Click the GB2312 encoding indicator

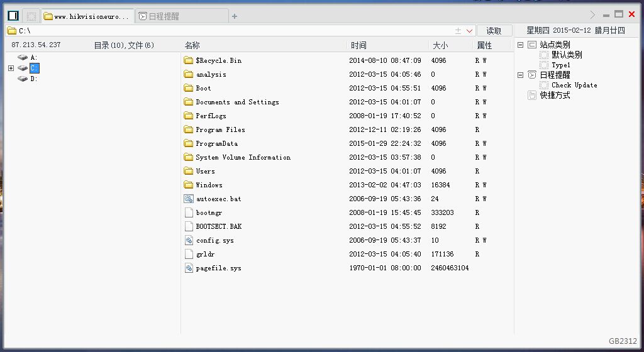(x=623, y=341)
